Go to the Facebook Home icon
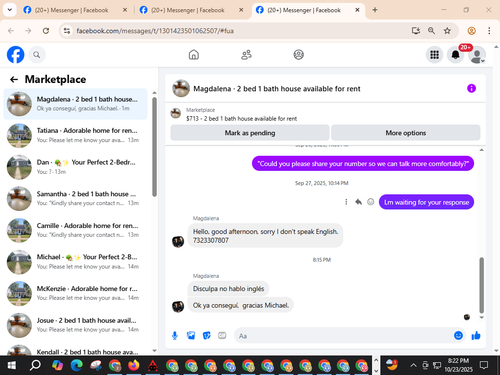Viewport: 500px width, 375px height. [x=194, y=55]
